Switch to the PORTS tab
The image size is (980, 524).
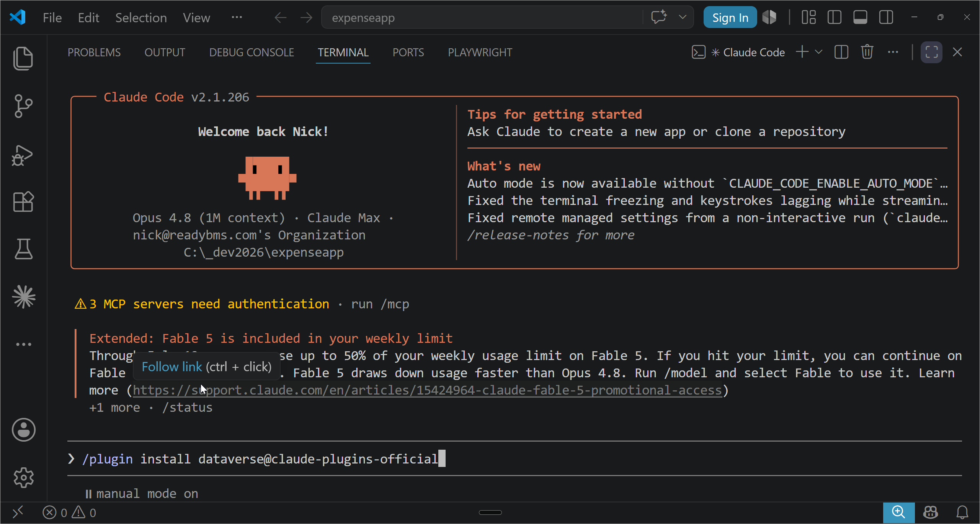[x=408, y=52]
